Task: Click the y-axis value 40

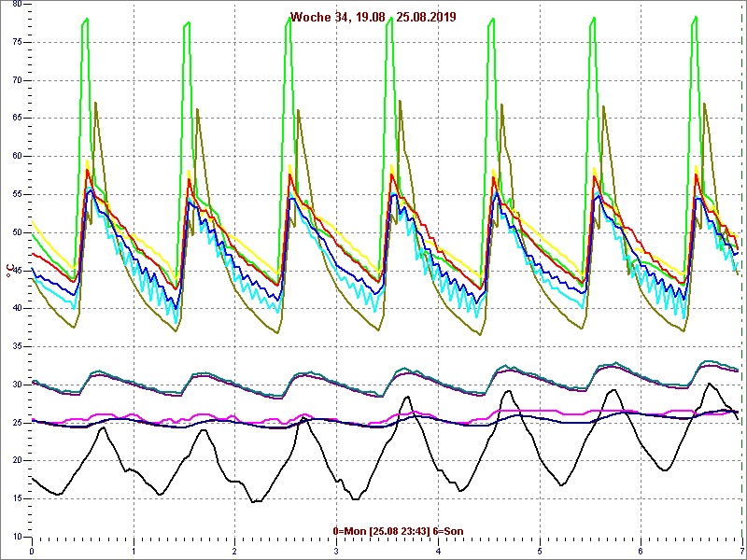Action: coord(16,309)
